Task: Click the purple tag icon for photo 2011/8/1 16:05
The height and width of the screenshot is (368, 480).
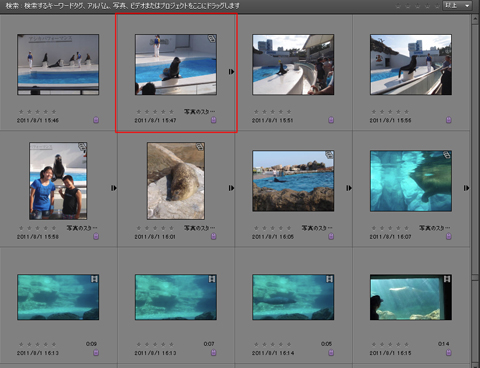Action: (x=331, y=236)
